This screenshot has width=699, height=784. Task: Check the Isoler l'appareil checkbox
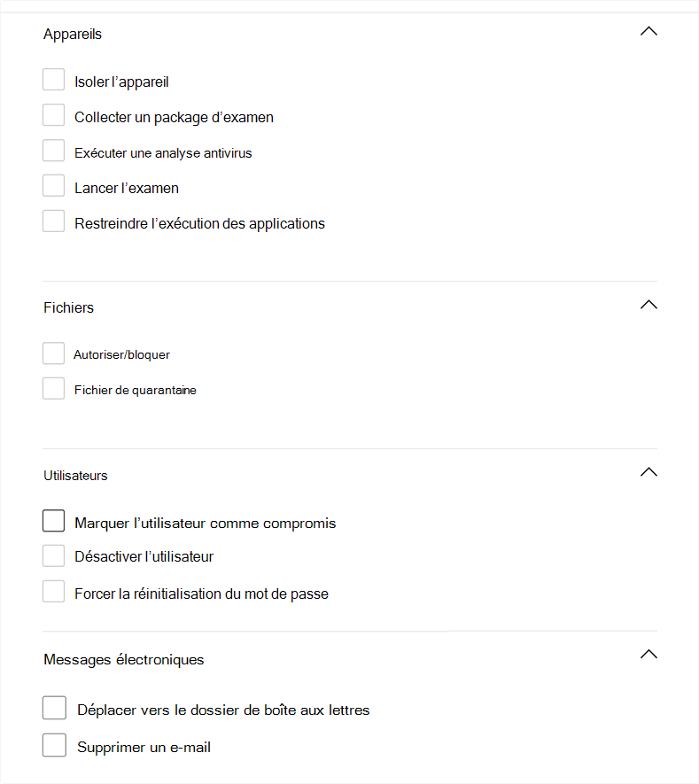54,80
